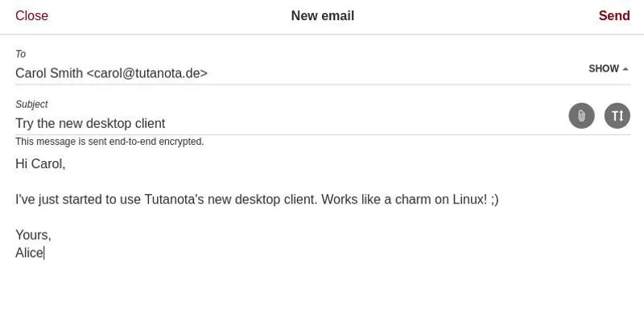Click the ";)" smiley in the message
The image size is (644, 326).
coord(494,200)
